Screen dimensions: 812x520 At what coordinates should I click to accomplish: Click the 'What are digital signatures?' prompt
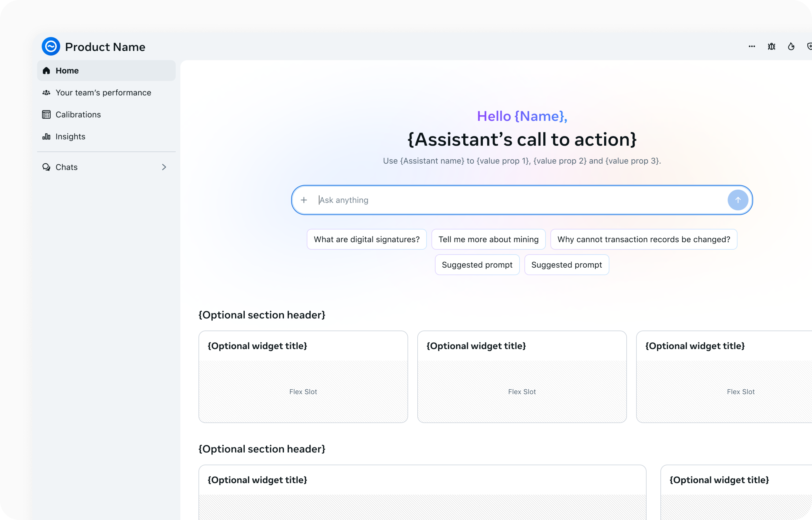[x=366, y=239]
